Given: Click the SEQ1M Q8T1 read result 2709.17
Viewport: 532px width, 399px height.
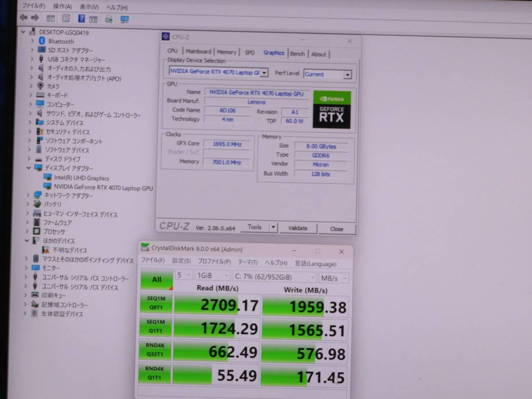Looking at the screenshot, I should [217, 304].
